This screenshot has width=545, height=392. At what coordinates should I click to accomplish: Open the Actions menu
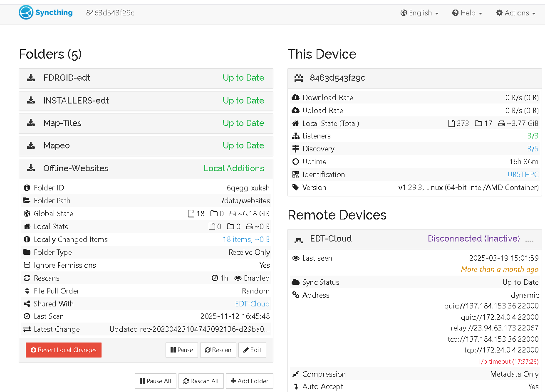(x=515, y=13)
